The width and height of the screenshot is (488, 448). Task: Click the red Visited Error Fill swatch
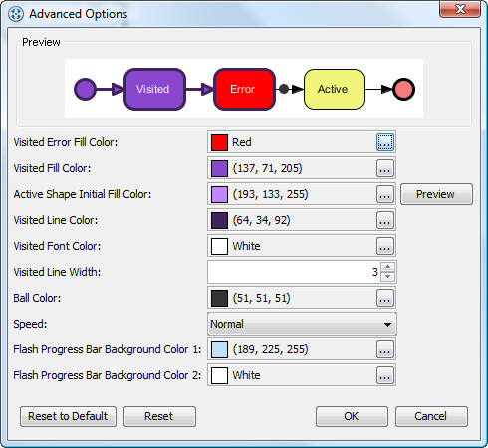pos(219,142)
